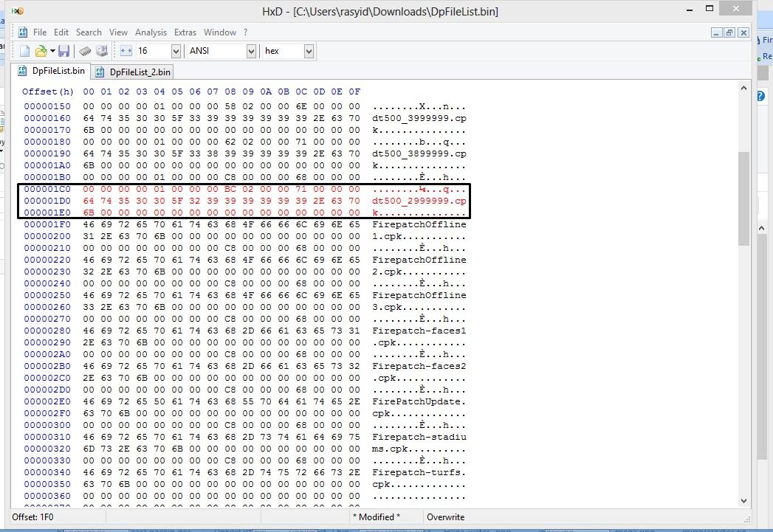Select offset row 000001C0
773x532 pixels.
[47, 189]
